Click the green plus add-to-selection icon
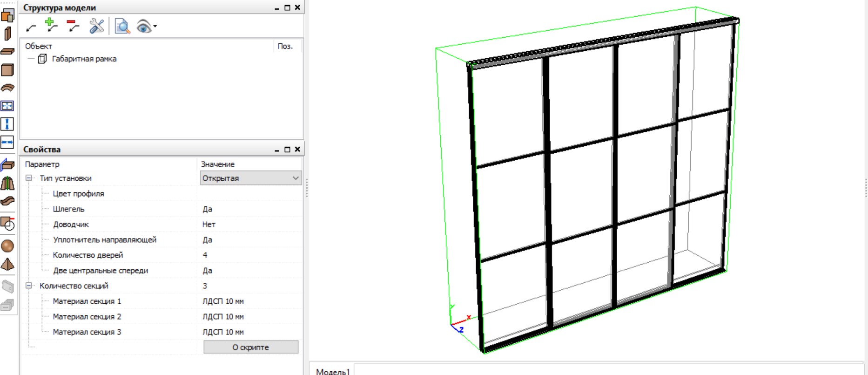Viewport: 868px width, 375px height. [x=51, y=26]
